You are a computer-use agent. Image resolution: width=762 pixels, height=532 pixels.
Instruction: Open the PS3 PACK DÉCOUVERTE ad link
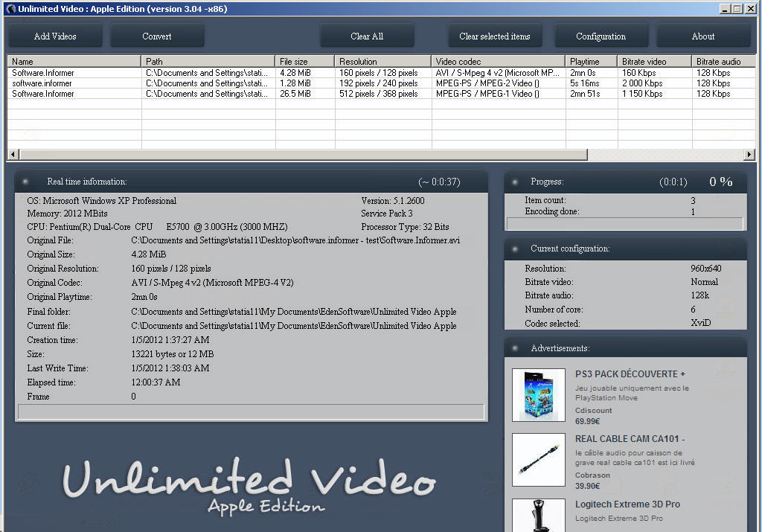(630, 374)
